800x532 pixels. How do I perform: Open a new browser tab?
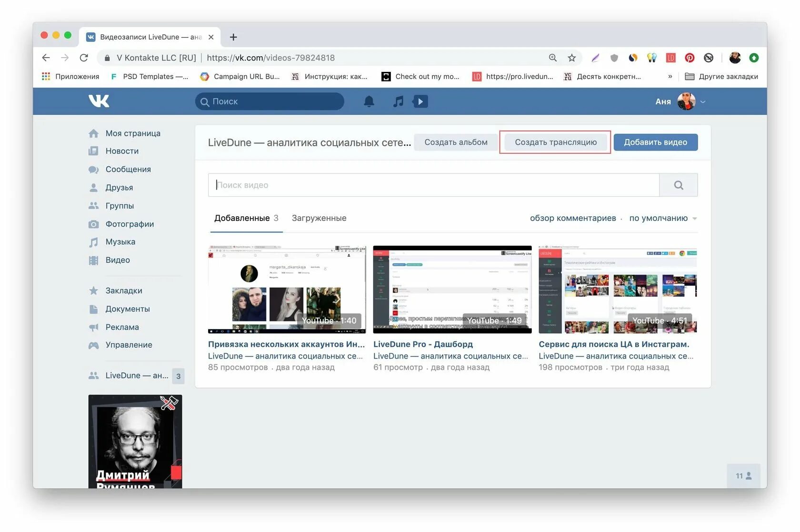pyautogui.click(x=233, y=37)
